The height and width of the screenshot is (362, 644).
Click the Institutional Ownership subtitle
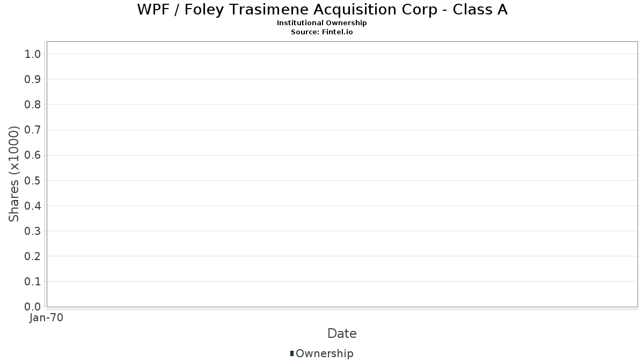pyautogui.click(x=322, y=23)
